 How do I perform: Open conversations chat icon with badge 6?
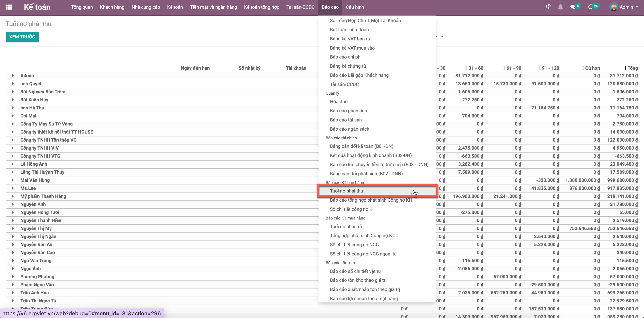[573, 7]
